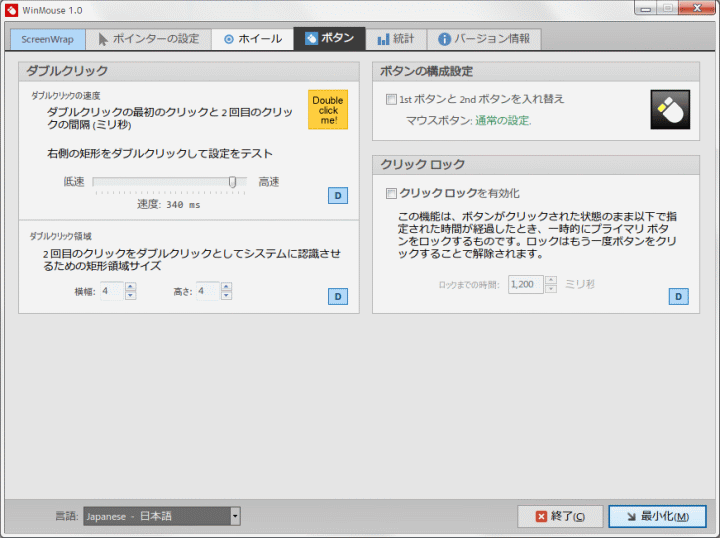Adjust the double-click speed slider thumb
Screen dimensions: 720x538
click(232, 182)
